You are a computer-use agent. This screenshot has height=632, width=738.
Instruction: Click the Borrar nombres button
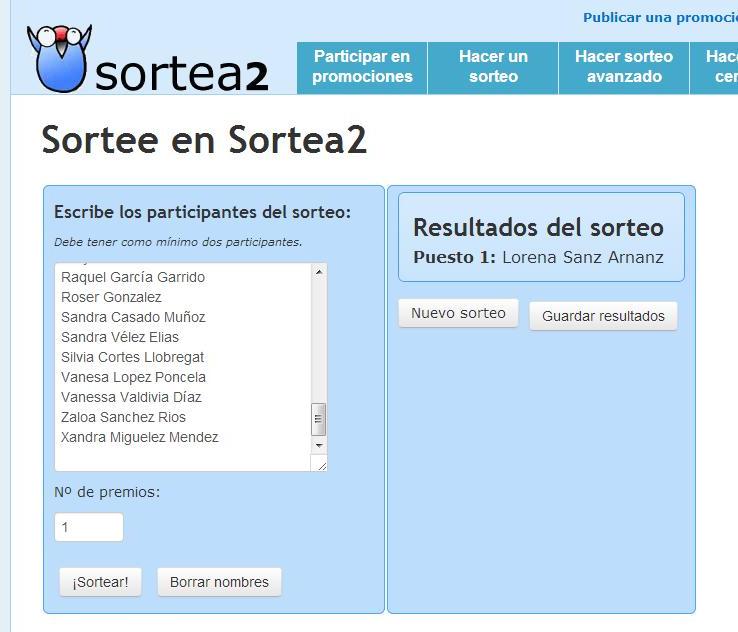[x=219, y=582]
